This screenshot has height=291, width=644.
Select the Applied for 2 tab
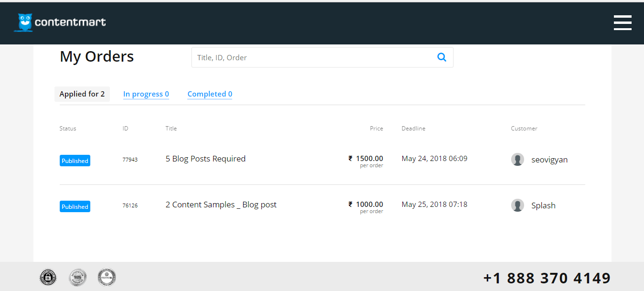(82, 94)
